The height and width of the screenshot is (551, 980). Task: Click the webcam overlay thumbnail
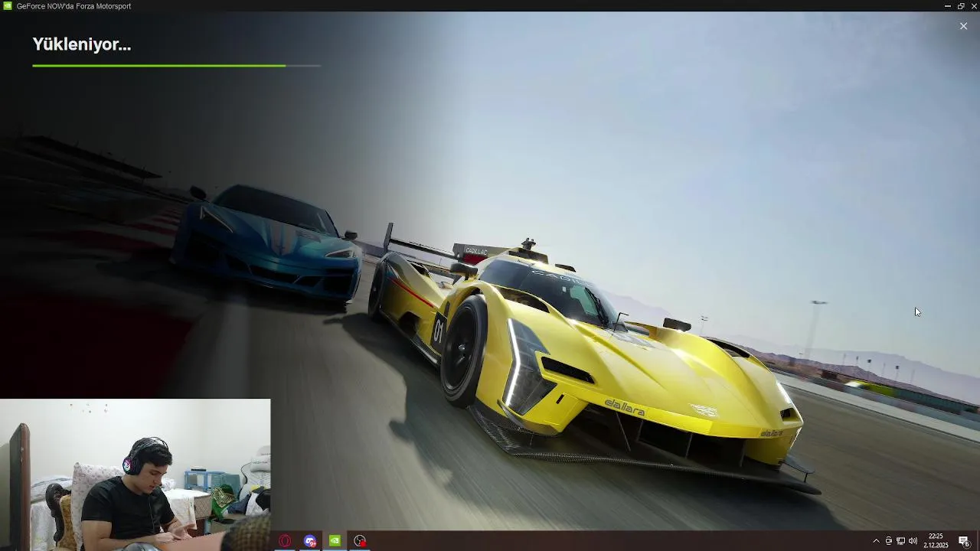(x=135, y=474)
